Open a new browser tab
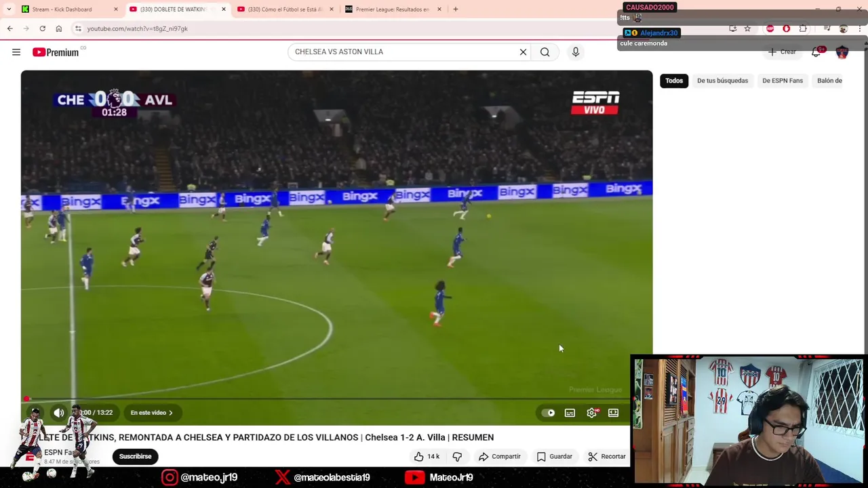 pos(456,9)
